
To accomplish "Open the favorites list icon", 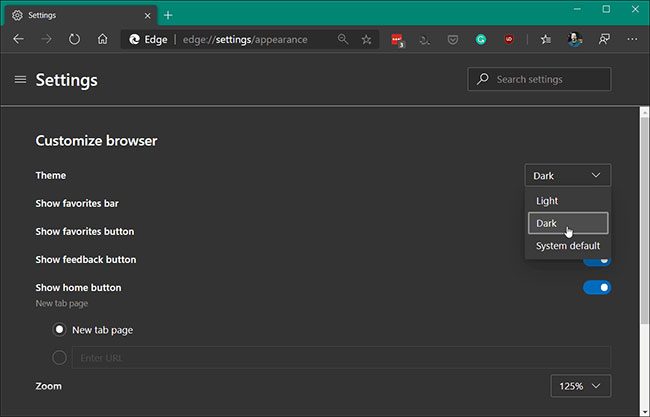I will (x=546, y=39).
